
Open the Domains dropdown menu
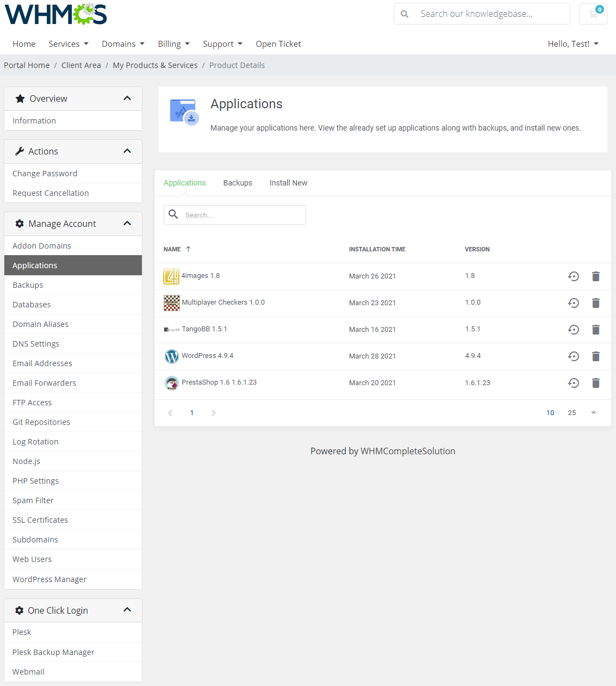tap(123, 44)
